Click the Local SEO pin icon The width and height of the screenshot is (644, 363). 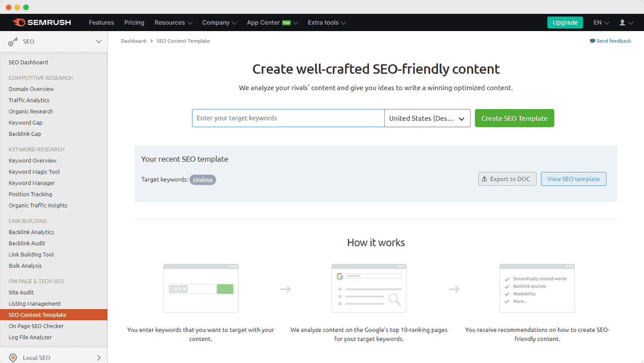13,358
